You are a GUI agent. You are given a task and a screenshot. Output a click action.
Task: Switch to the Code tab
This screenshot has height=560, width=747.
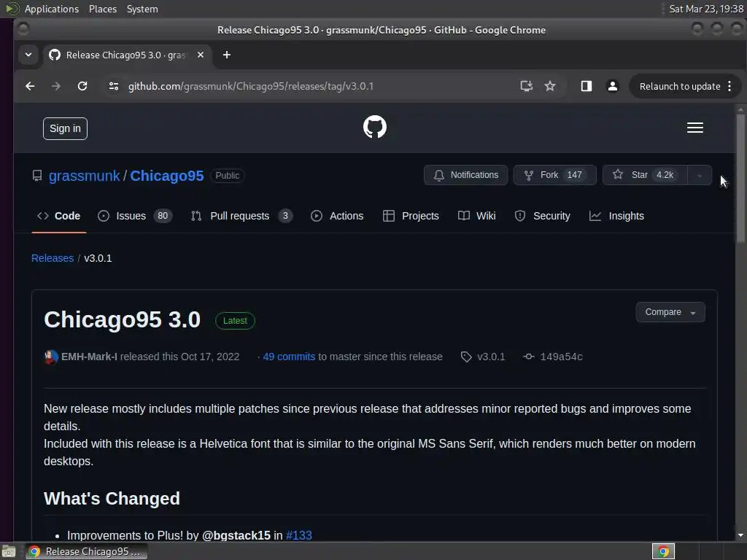coord(58,216)
